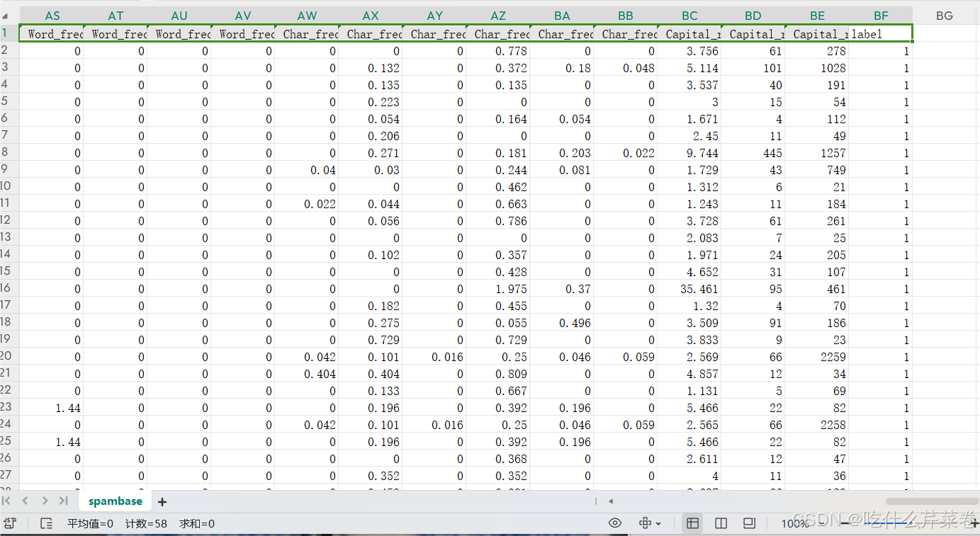Select the cell containing 1.44 in row 23

coord(52,408)
